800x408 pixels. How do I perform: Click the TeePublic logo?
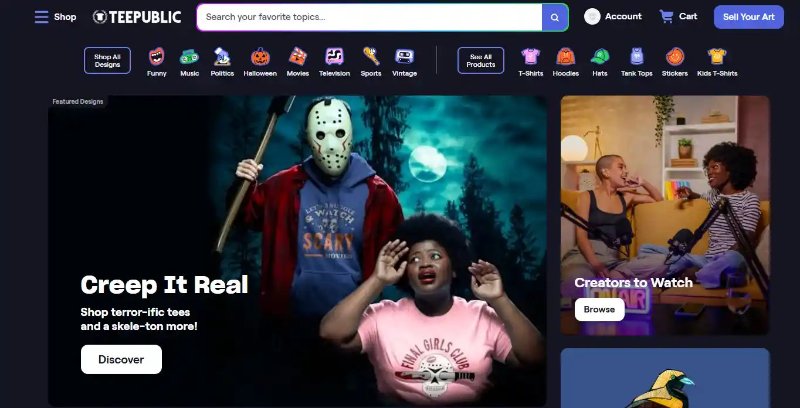(137, 17)
